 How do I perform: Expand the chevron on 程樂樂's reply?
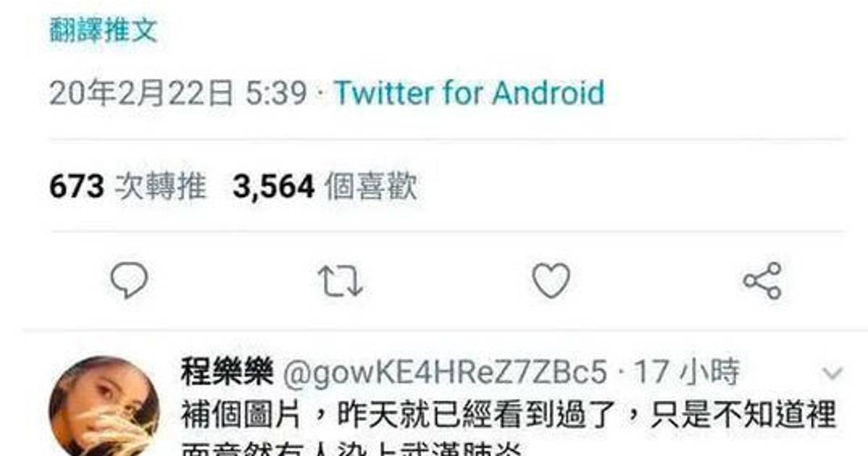click(833, 373)
